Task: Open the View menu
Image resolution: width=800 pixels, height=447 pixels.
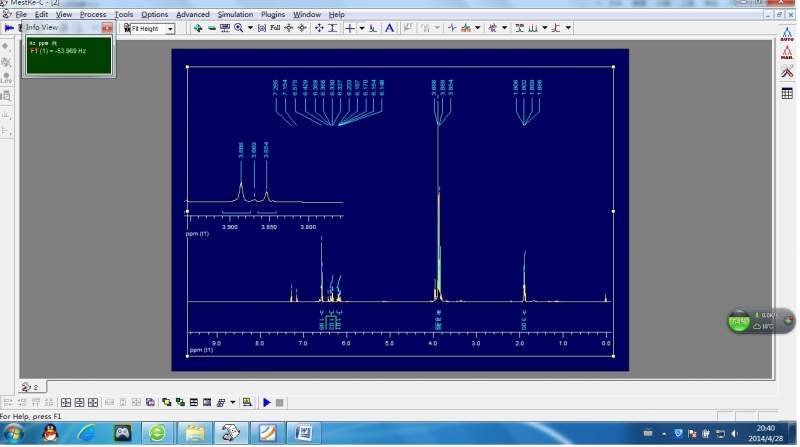Action: tap(64, 14)
